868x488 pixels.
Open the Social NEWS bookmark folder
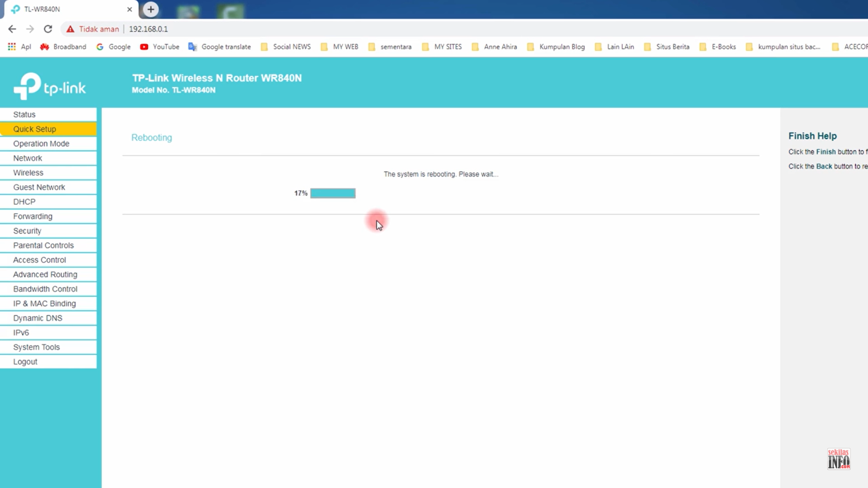tap(286, 47)
